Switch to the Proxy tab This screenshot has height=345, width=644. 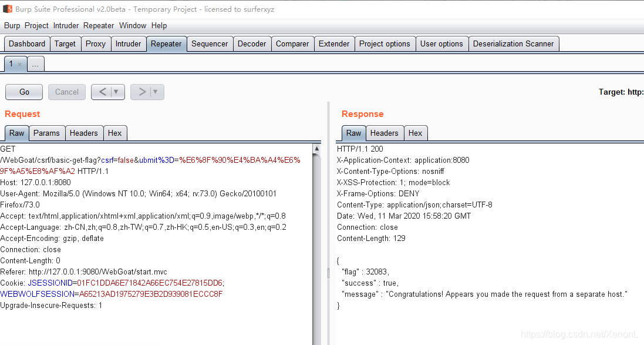click(x=96, y=43)
